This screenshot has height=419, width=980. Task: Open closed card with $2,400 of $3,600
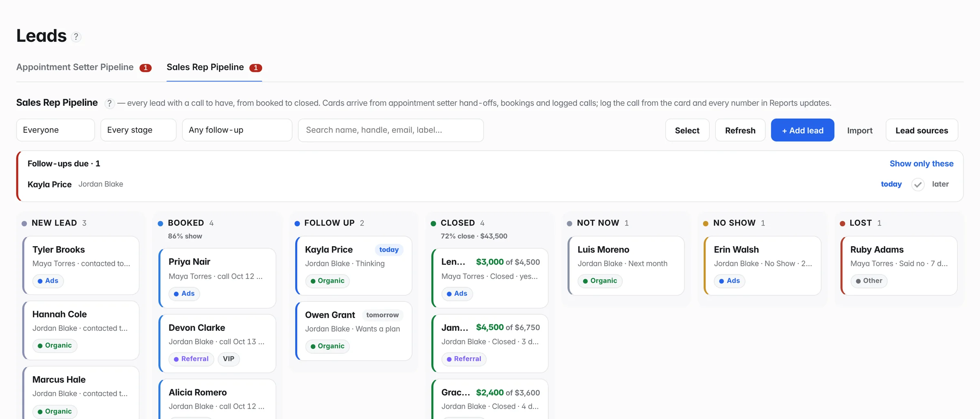tap(490, 399)
